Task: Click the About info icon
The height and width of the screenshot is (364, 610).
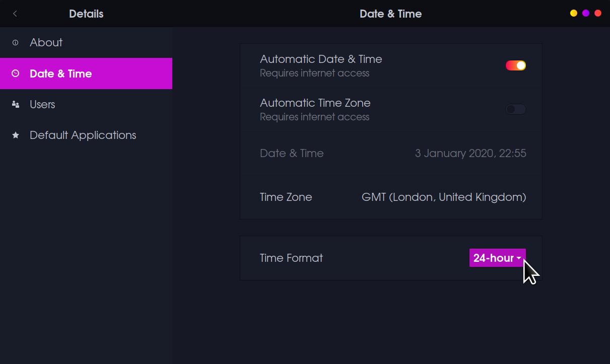Action: tap(16, 43)
